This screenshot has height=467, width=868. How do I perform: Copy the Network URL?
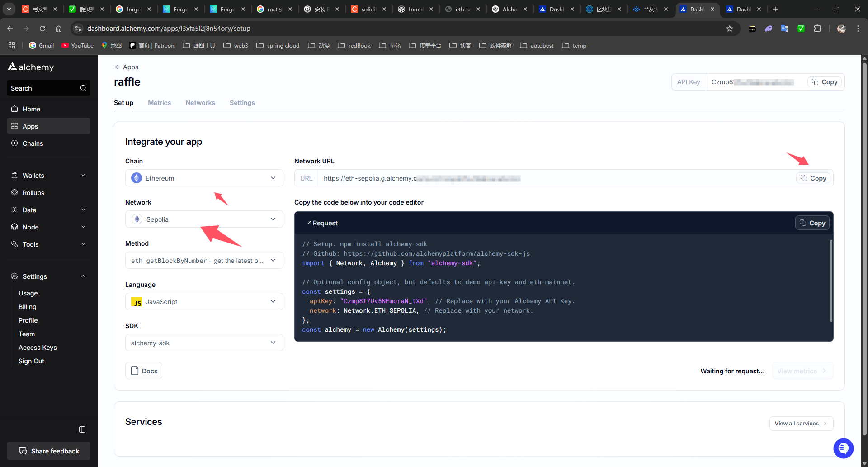click(813, 178)
